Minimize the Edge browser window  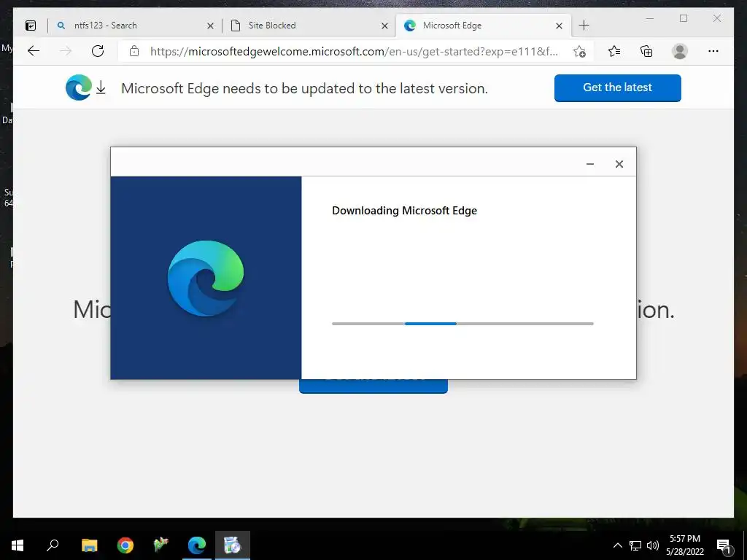pyautogui.click(x=650, y=18)
